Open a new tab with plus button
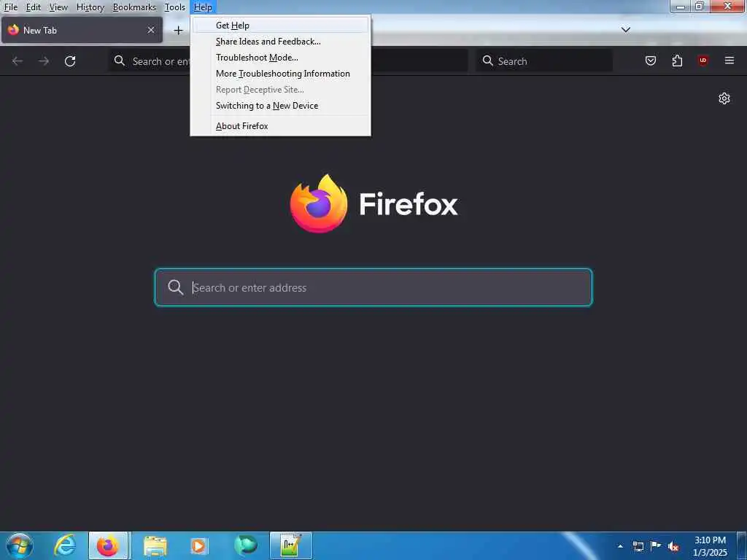Viewport: 747px width, 560px height. coord(178,30)
